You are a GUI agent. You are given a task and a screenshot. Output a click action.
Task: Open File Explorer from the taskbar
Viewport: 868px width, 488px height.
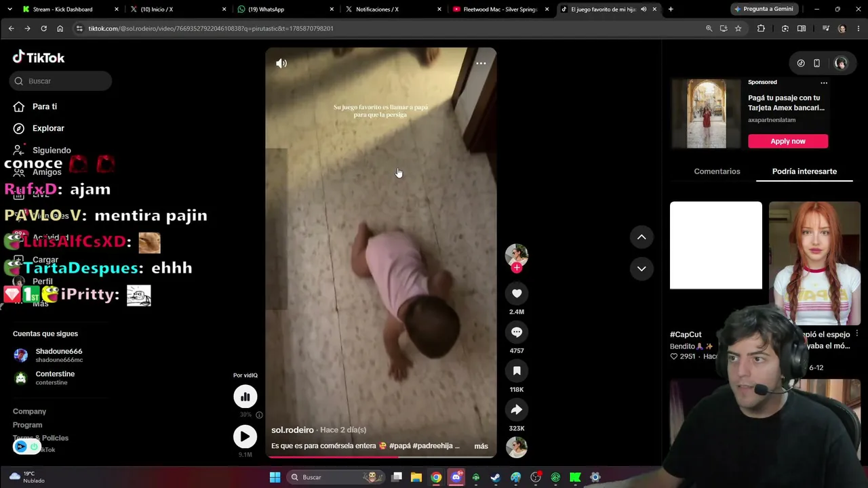(x=416, y=477)
